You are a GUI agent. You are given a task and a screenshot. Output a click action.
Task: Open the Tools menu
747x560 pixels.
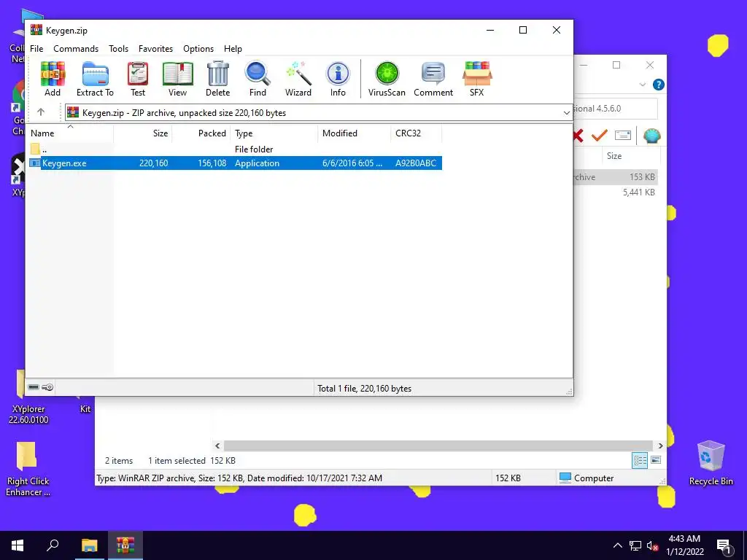[119, 49]
